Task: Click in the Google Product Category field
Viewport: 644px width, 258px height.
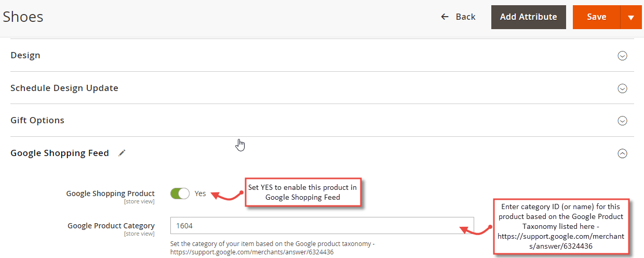Action: pyautogui.click(x=322, y=226)
